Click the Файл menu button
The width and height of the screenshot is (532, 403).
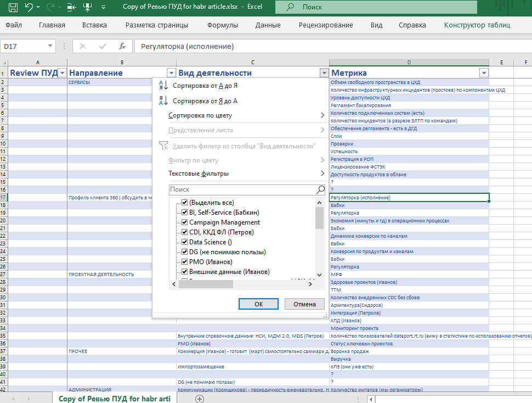(x=14, y=25)
